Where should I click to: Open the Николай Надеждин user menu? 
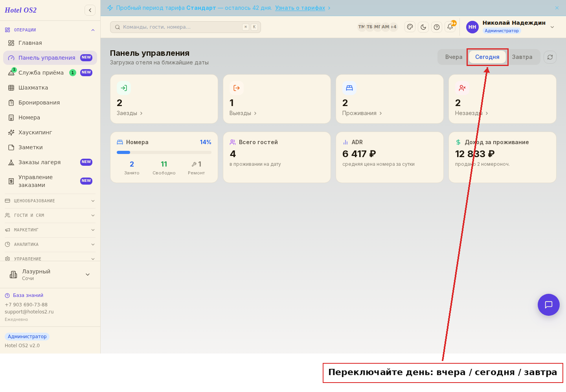(511, 27)
